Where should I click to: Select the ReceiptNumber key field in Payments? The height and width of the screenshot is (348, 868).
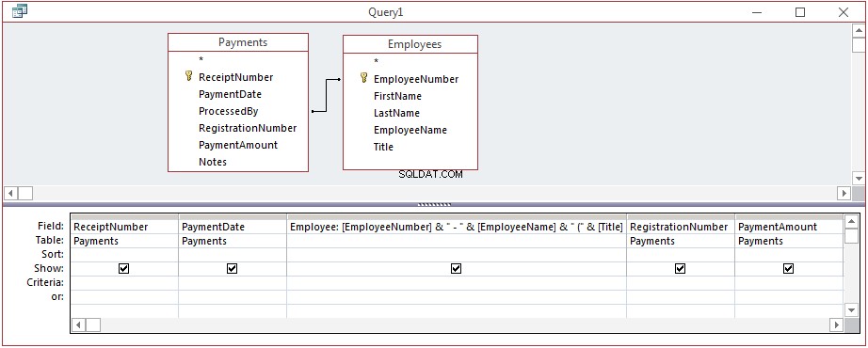(235, 77)
